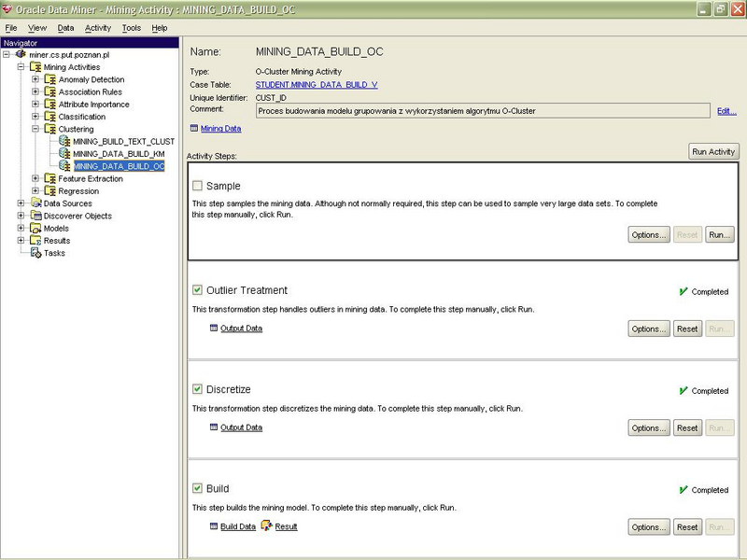The image size is (747, 560).
Task: Click the Anomaly Detection folder icon
Action: coord(50,79)
